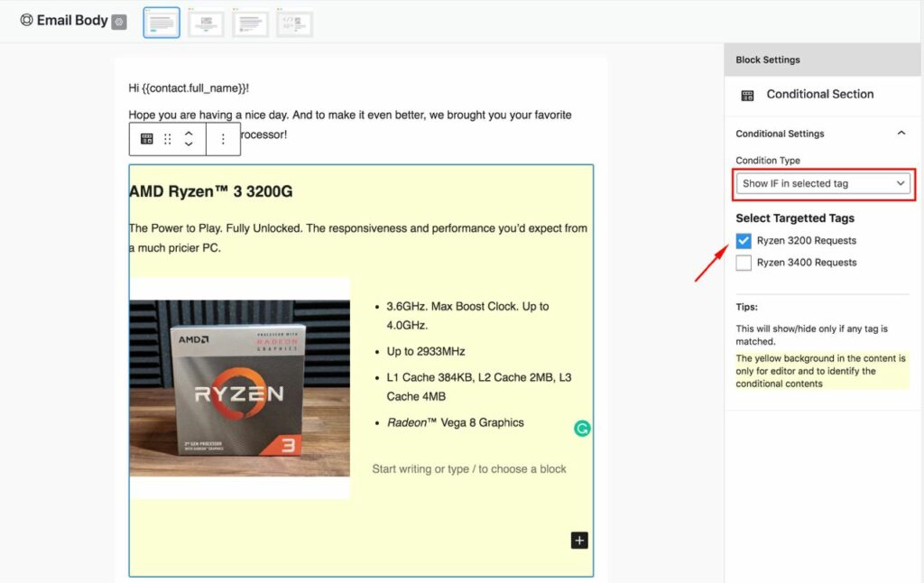Uncheck Ryzen 3200 Requests tag
Screen dimensions: 924x583
pos(744,240)
